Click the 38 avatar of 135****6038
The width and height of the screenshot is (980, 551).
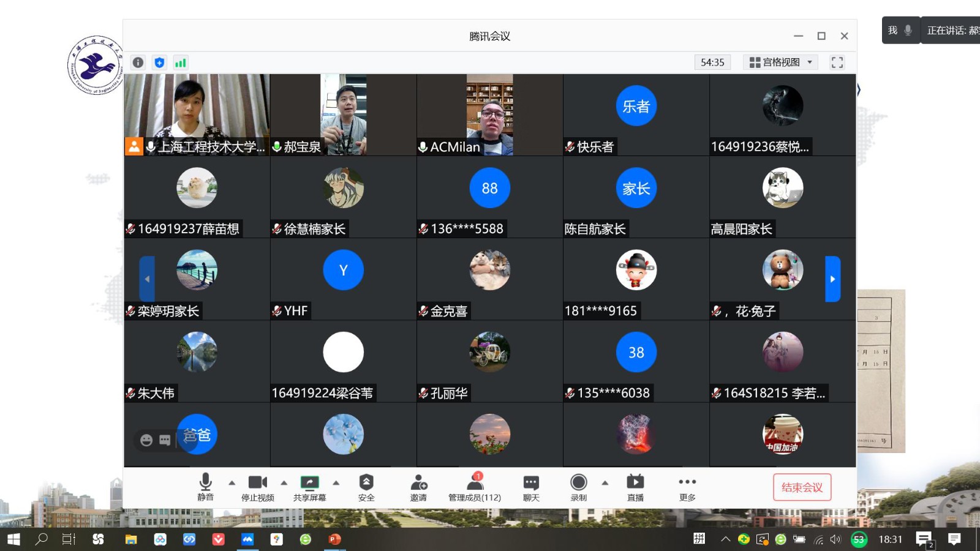(636, 352)
